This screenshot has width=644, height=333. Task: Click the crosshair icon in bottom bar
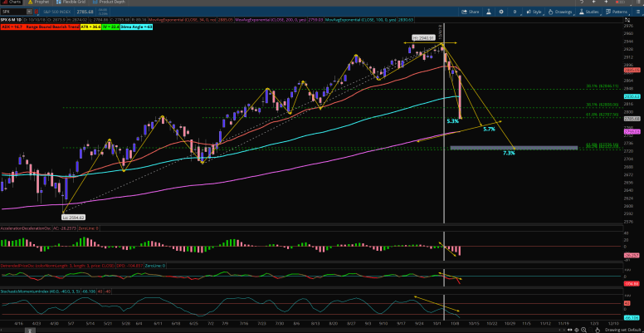click(x=578, y=330)
